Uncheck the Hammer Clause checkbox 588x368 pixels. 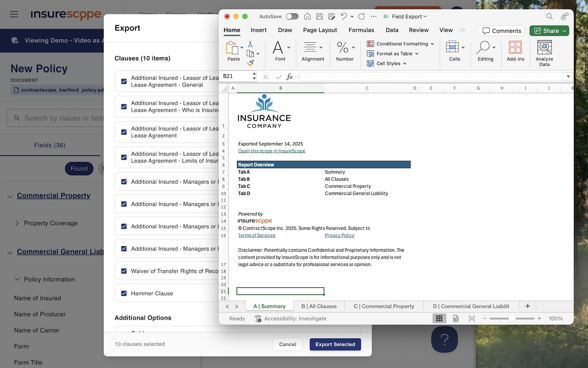click(124, 293)
